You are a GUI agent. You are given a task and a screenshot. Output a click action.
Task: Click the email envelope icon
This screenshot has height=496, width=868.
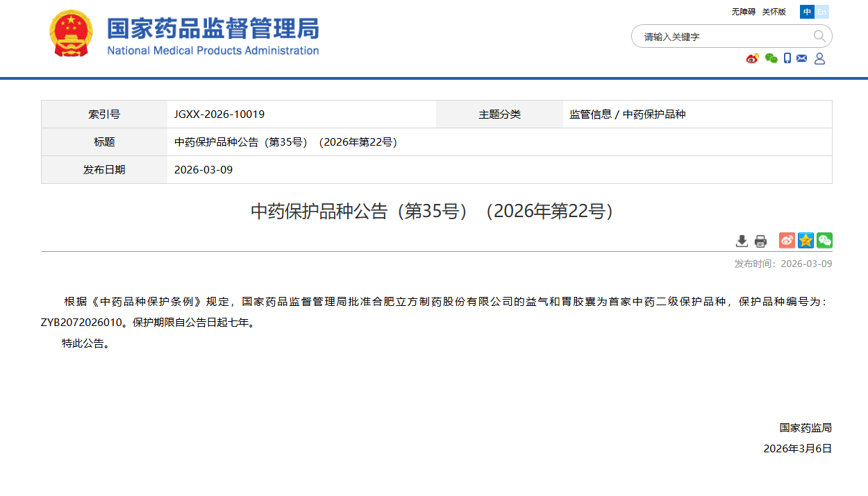point(802,58)
